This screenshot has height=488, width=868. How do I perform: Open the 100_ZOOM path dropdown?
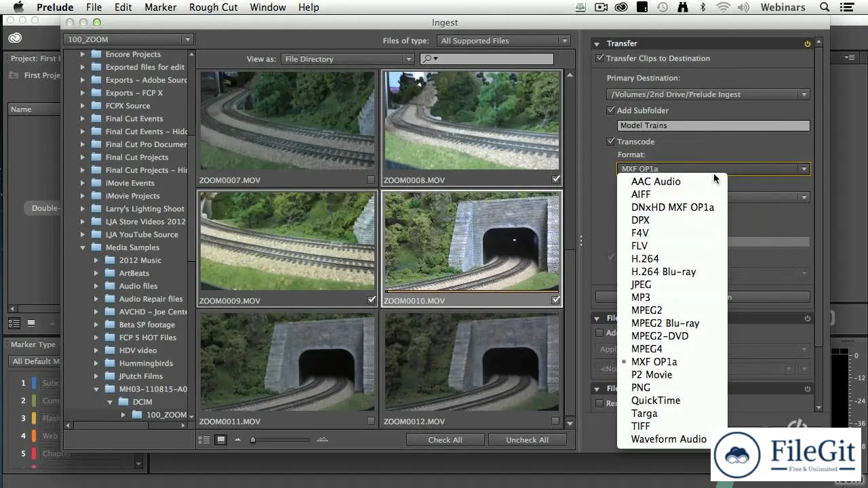click(128, 39)
